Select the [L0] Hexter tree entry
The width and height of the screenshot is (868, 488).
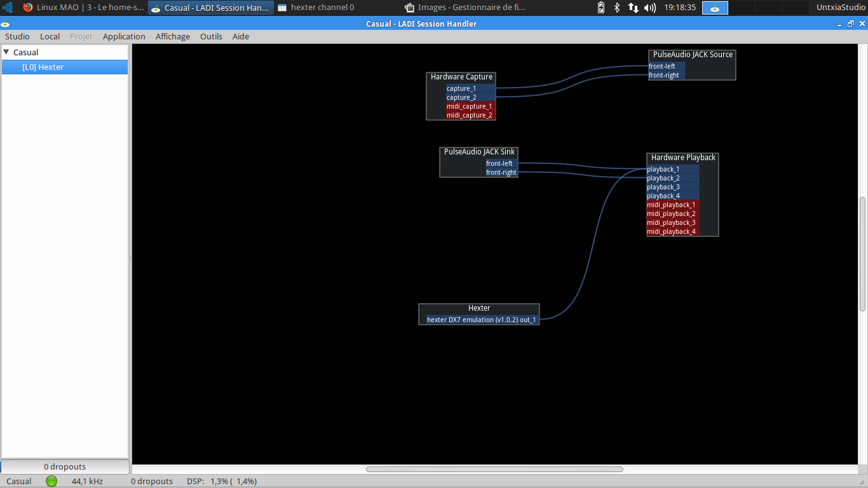coord(65,67)
